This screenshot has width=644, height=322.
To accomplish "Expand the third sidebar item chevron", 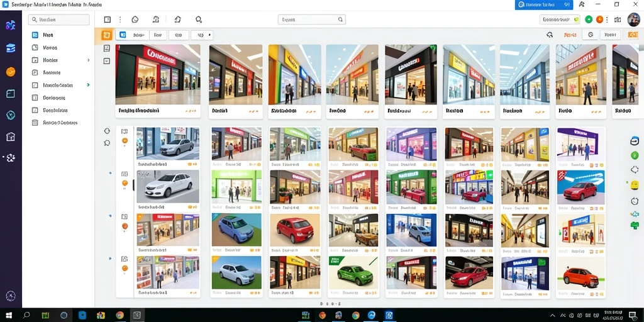I will click(x=88, y=60).
